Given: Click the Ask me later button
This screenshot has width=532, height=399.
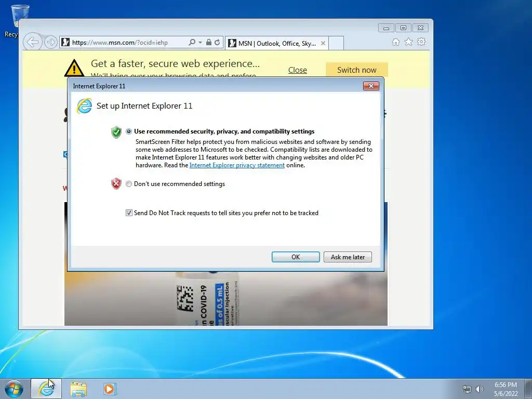Looking at the screenshot, I should coord(348,257).
